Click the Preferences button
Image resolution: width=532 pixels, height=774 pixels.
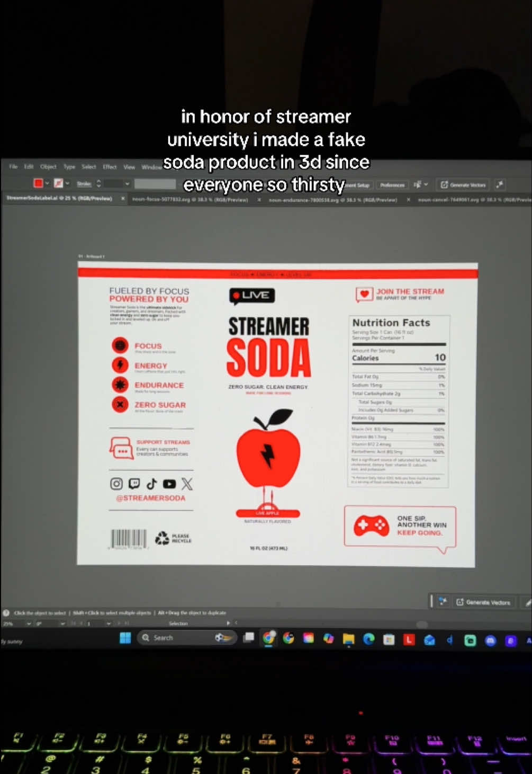pos(392,185)
